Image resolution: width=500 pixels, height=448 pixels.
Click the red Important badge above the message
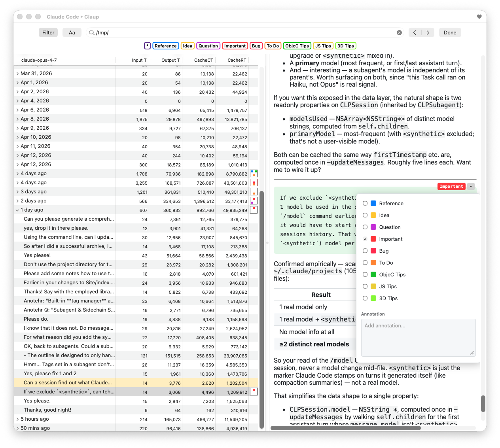pos(451,187)
